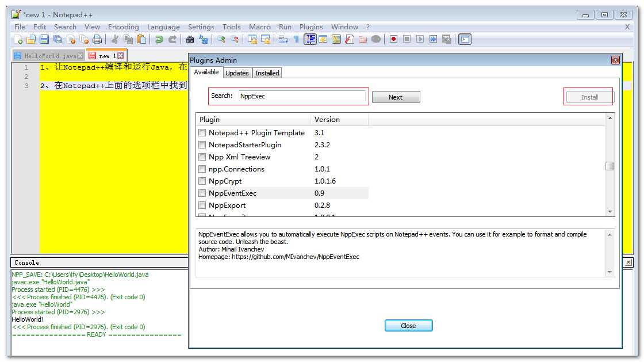
Task: Click the Zoom In toolbar icon
Action: [x=221, y=40]
